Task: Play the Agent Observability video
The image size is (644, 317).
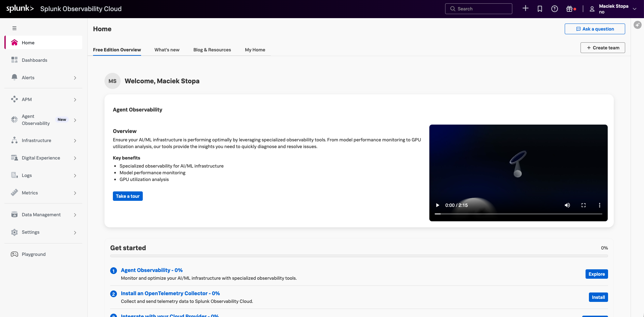Action: pyautogui.click(x=437, y=205)
